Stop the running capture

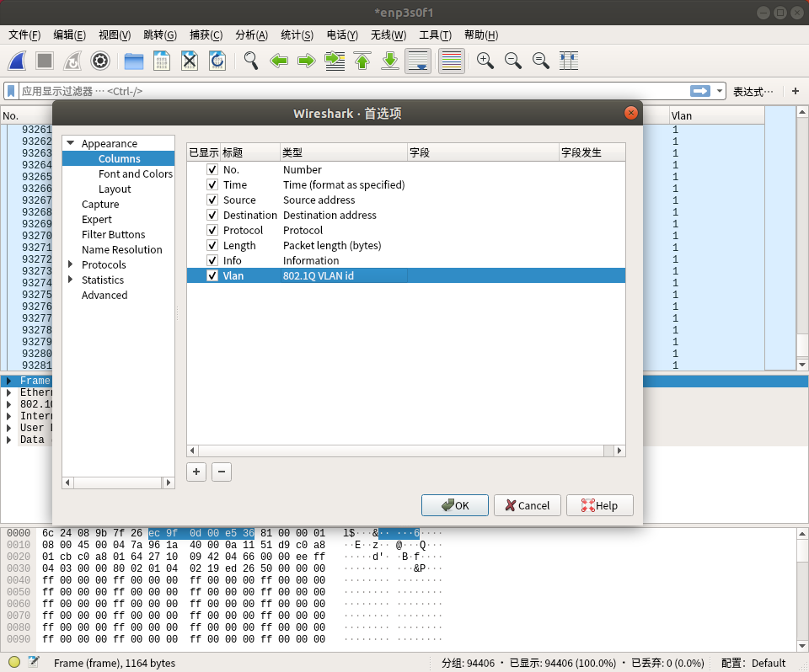45,61
